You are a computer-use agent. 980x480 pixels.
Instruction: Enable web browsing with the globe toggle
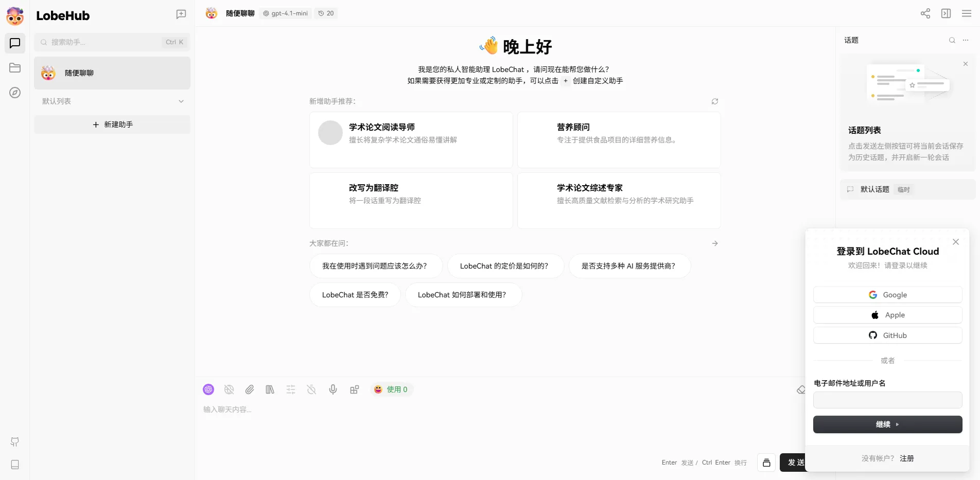point(229,389)
